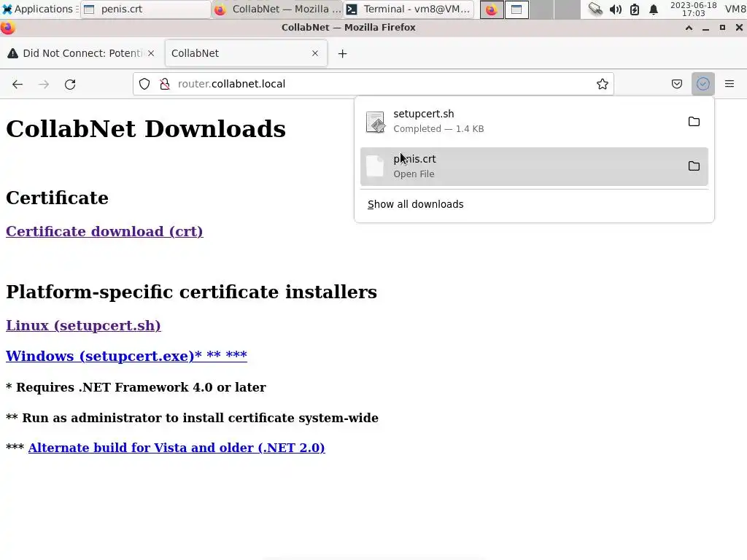Open the downloaded setupcert.sh entry
Image resolution: width=747 pixels, height=560 pixels.
(x=534, y=122)
